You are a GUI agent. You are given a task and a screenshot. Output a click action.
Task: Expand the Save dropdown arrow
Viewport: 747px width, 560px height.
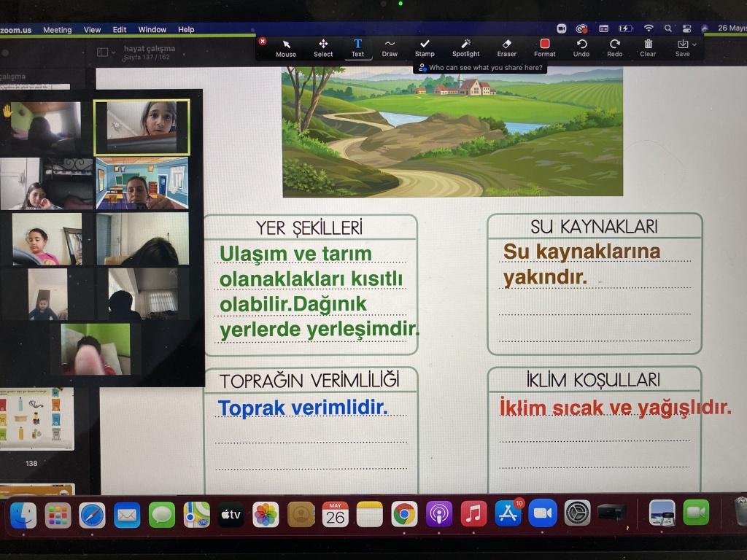pos(694,44)
